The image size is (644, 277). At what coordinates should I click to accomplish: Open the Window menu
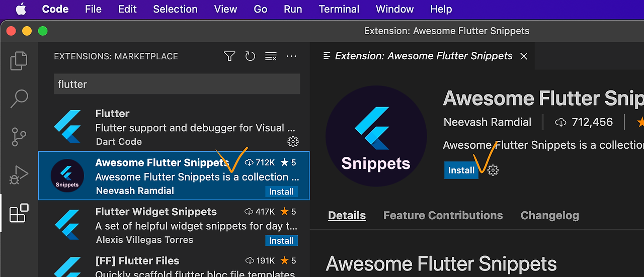coord(395,9)
